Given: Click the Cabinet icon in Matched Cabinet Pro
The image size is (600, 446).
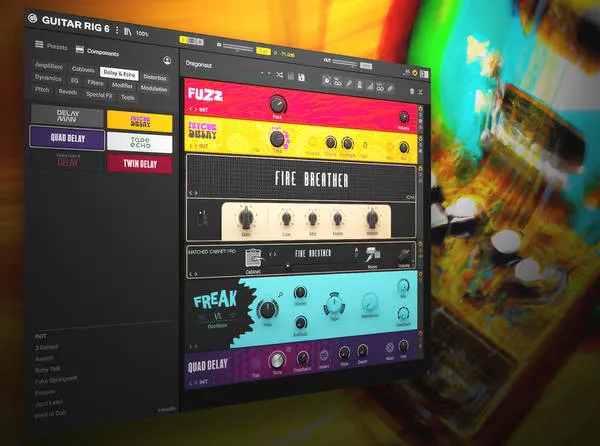Looking at the screenshot, I should (253, 257).
